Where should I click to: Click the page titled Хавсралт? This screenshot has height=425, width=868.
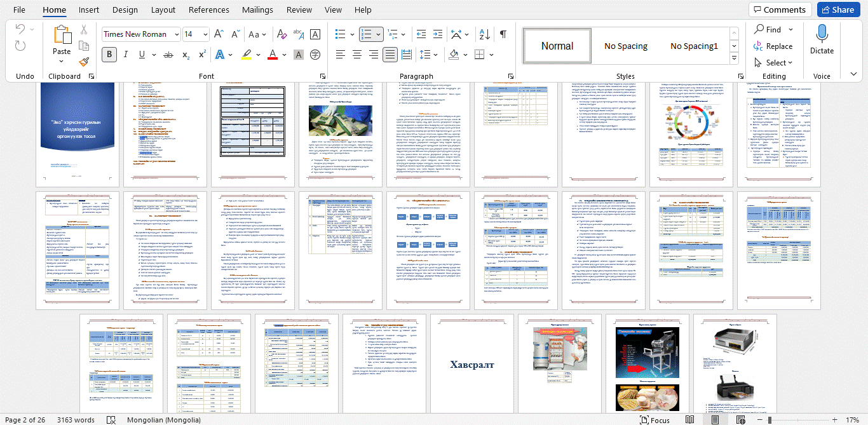click(471, 364)
